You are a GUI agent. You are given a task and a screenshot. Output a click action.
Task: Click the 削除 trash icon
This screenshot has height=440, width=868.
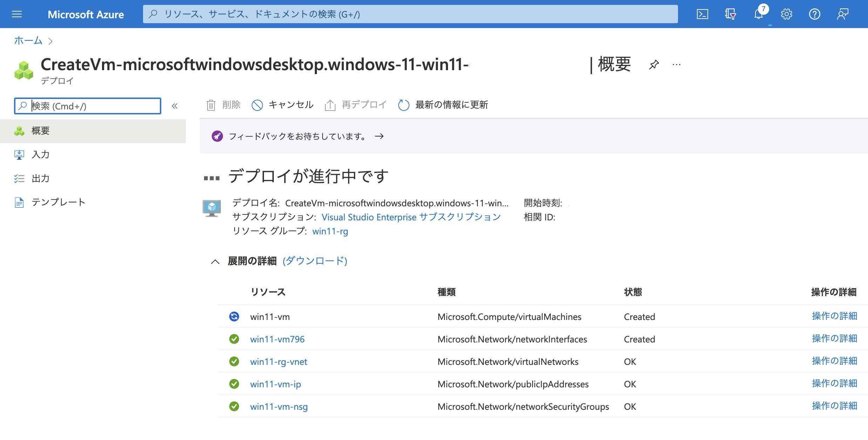[211, 105]
